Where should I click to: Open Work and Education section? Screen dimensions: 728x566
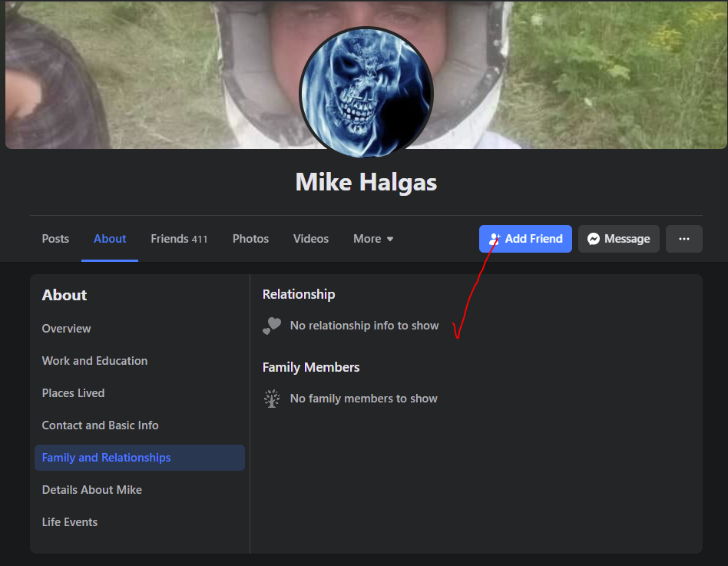coord(139,361)
